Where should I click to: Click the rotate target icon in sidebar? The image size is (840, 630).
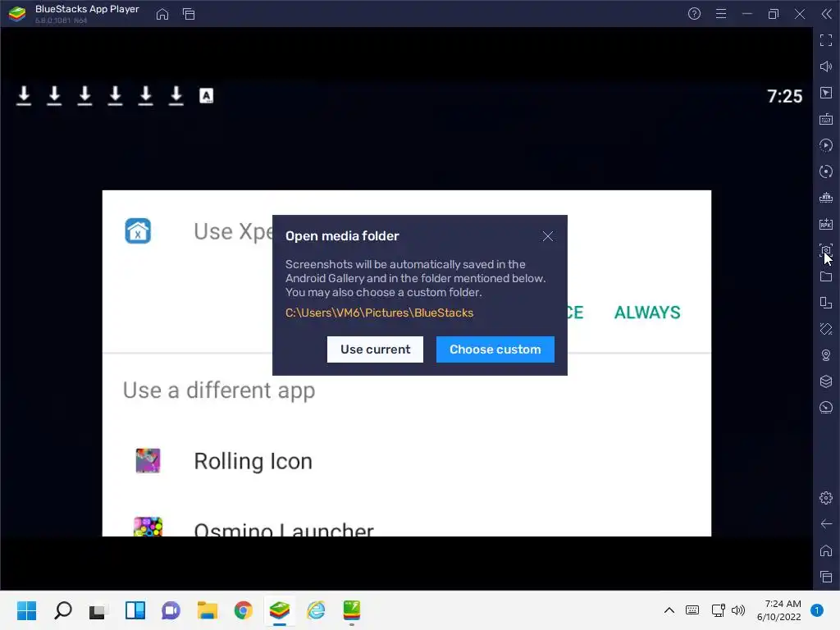pyautogui.click(x=826, y=171)
